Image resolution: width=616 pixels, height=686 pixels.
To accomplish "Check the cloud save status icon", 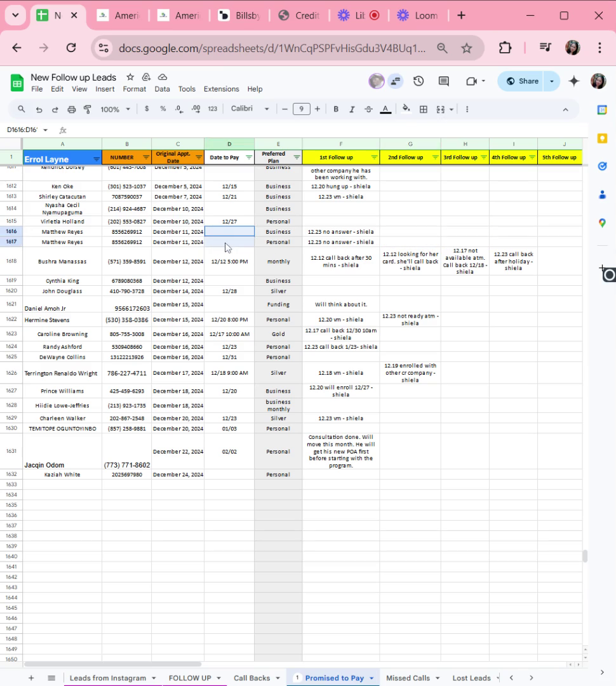I will click(x=163, y=77).
